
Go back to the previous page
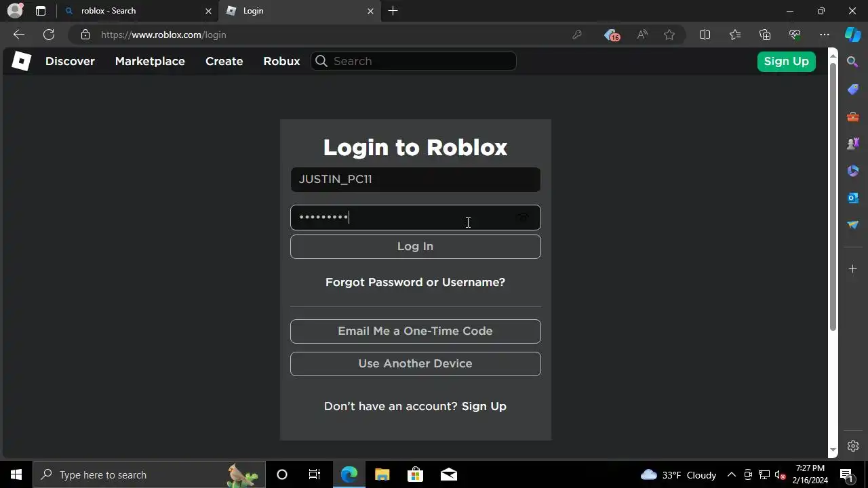[19, 35]
